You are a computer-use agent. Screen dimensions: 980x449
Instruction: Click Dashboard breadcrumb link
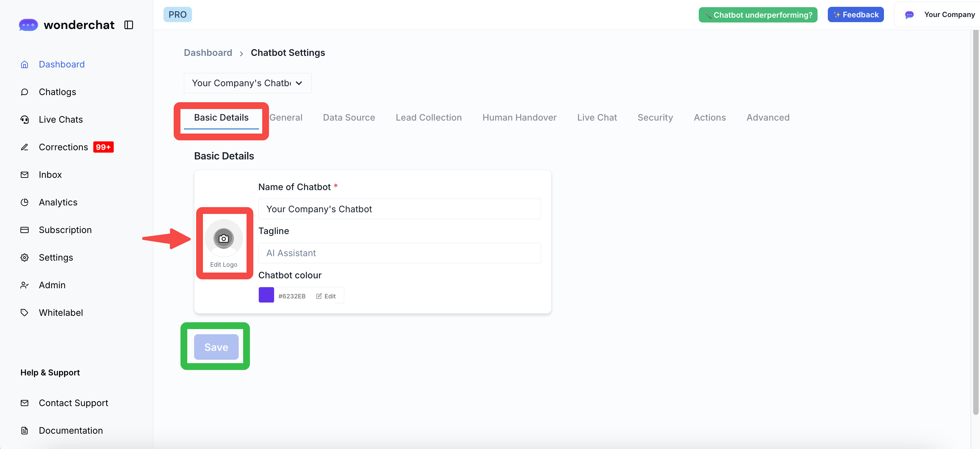[x=208, y=53]
